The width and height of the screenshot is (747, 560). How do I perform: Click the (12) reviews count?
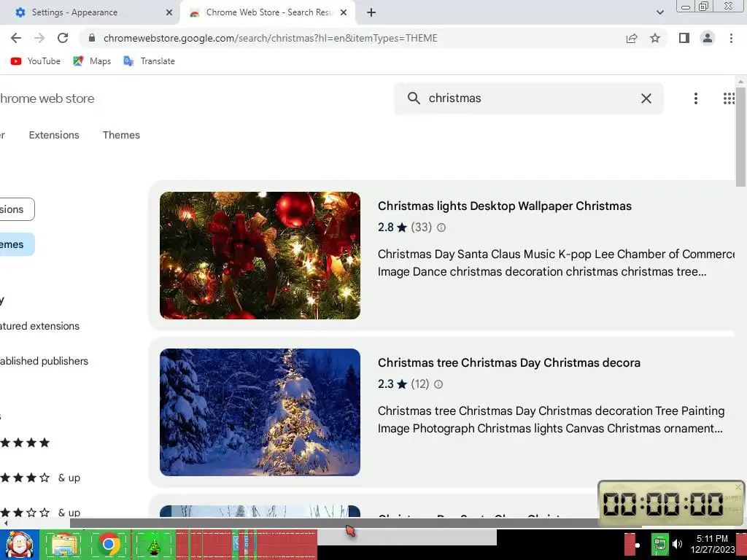tap(419, 384)
